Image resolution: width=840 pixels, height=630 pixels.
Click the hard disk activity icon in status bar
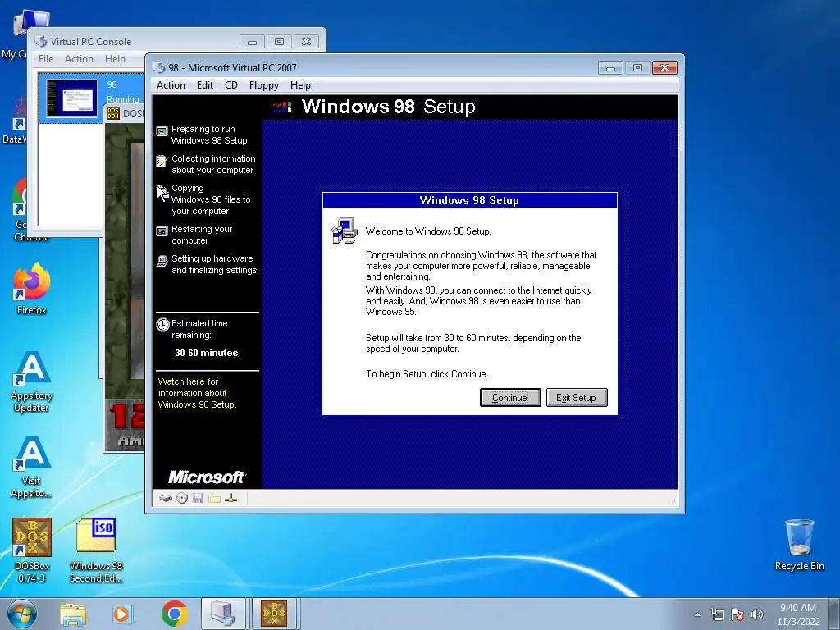point(166,498)
